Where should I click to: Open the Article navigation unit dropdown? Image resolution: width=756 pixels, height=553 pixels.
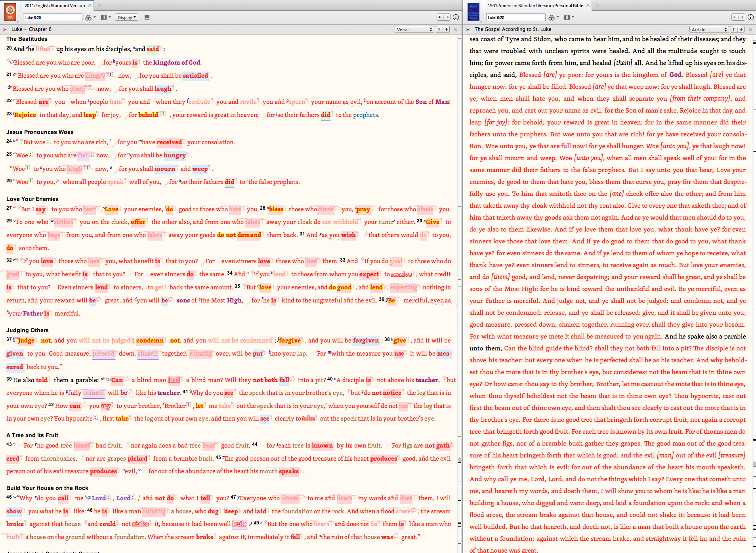(x=709, y=29)
